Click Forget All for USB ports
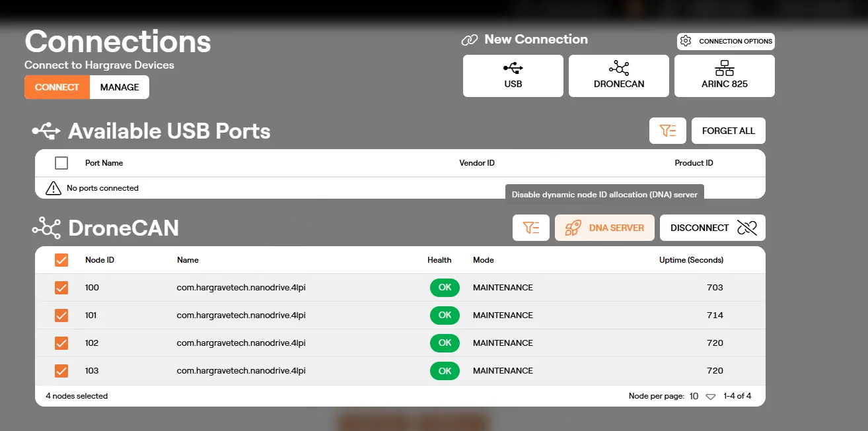 tap(729, 131)
